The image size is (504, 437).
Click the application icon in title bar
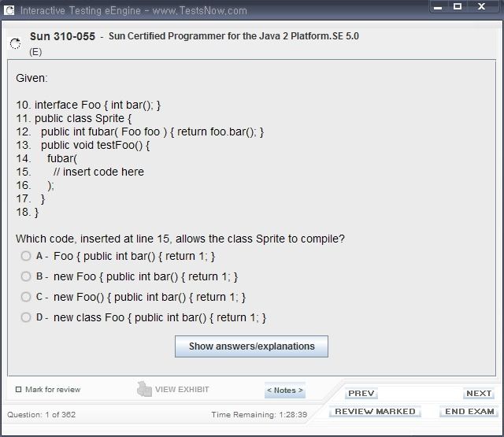pos(9,10)
